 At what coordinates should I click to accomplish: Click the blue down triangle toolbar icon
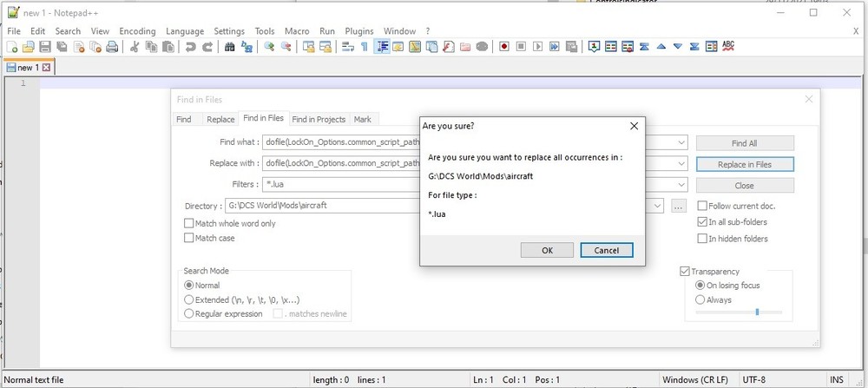[x=678, y=47]
